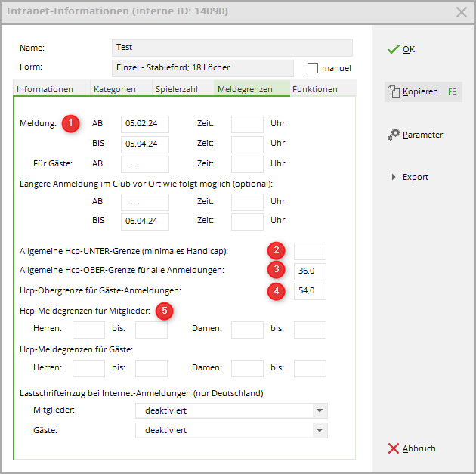Image resolution: width=476 pixels, height=474 pixels.
Task: Click the Meldung AB date field 05.02.24
Action: pos(144,124)
